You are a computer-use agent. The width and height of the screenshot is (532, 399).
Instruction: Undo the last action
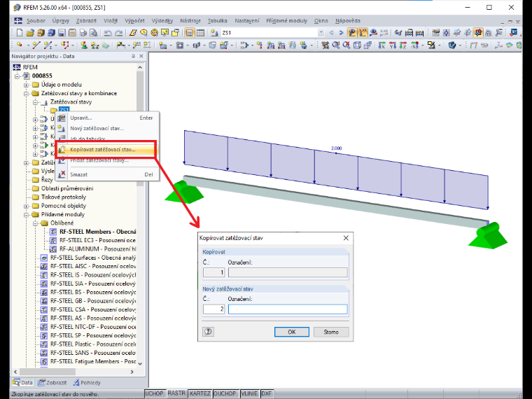click(x=108, y=33)
